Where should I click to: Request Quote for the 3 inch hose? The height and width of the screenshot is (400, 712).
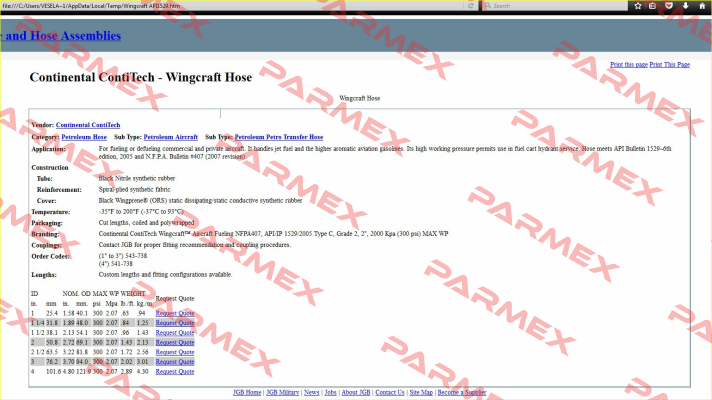coord(175,362)
